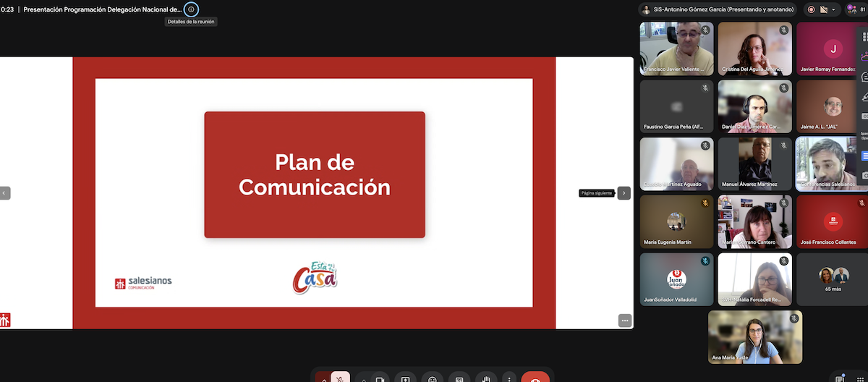Open the meeting details info icon

[x=191, y=9]
